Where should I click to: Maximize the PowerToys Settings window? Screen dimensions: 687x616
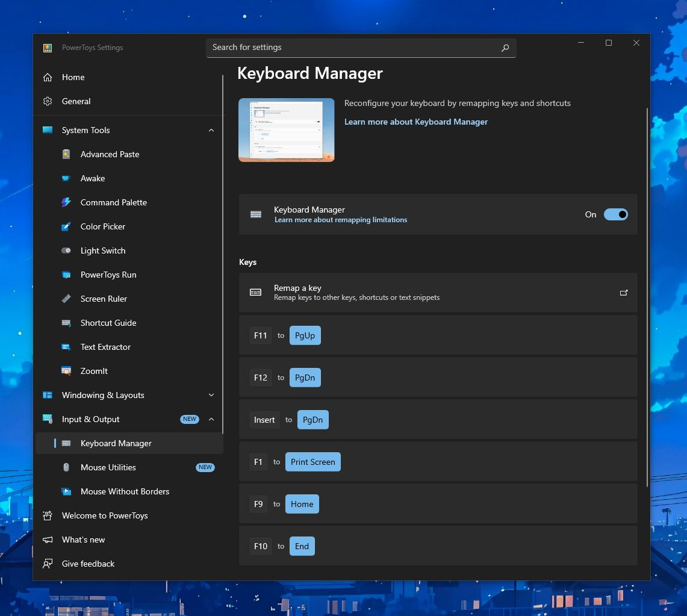pyautogui.click(x=609, y=43)
